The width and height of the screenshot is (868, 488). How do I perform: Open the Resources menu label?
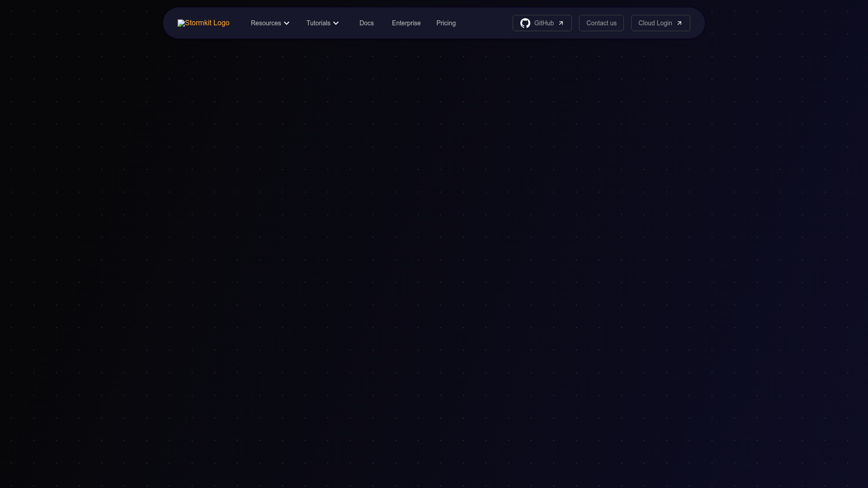(266, 23)
